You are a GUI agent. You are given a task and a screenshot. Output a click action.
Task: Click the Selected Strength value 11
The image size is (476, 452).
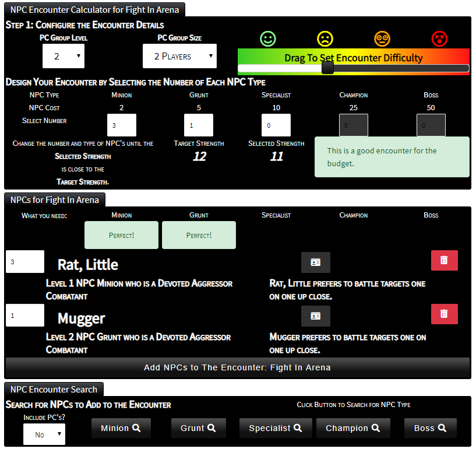277,156
